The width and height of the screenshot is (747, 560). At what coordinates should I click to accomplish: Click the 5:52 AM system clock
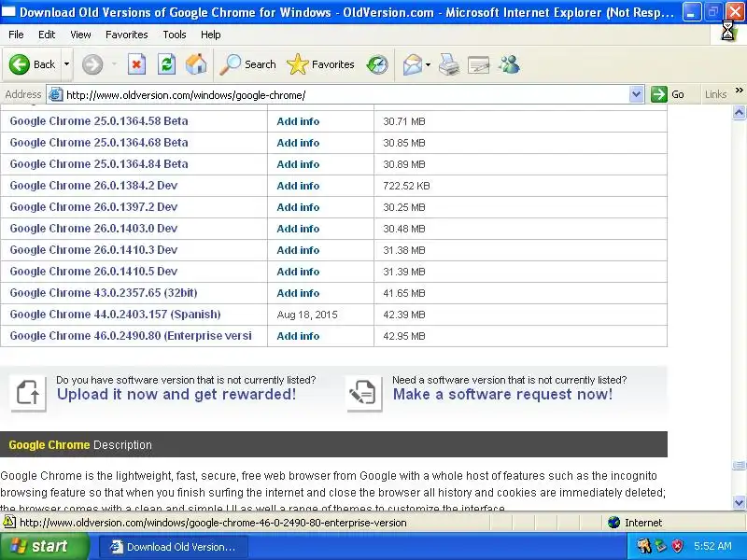coord(712,546)
